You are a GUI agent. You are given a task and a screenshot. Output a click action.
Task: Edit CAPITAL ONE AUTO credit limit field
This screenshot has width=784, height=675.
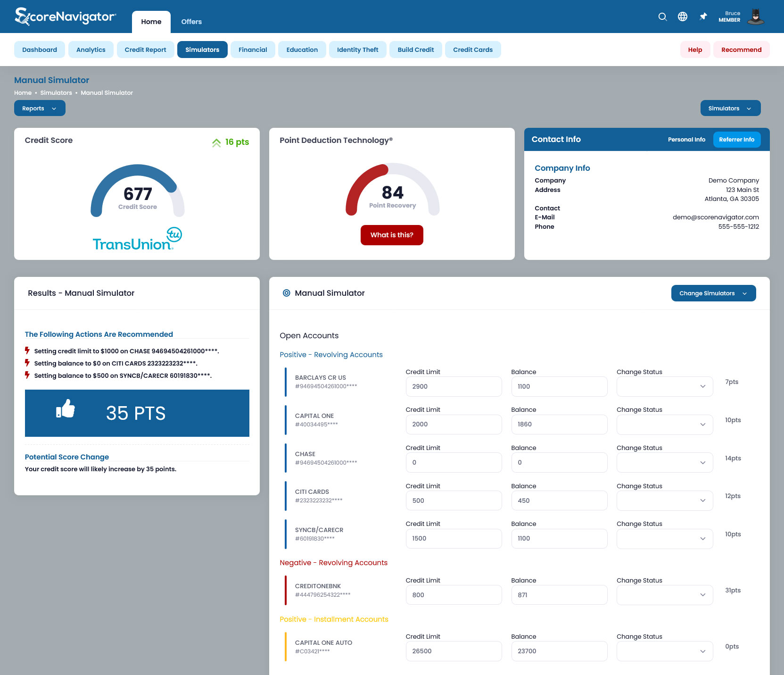(x=454, y=651)
